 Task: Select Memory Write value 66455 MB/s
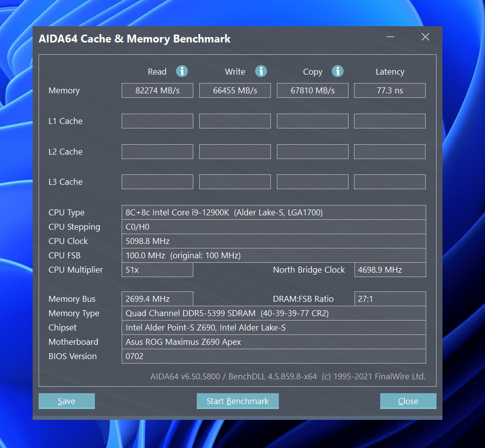coord(235,90)
